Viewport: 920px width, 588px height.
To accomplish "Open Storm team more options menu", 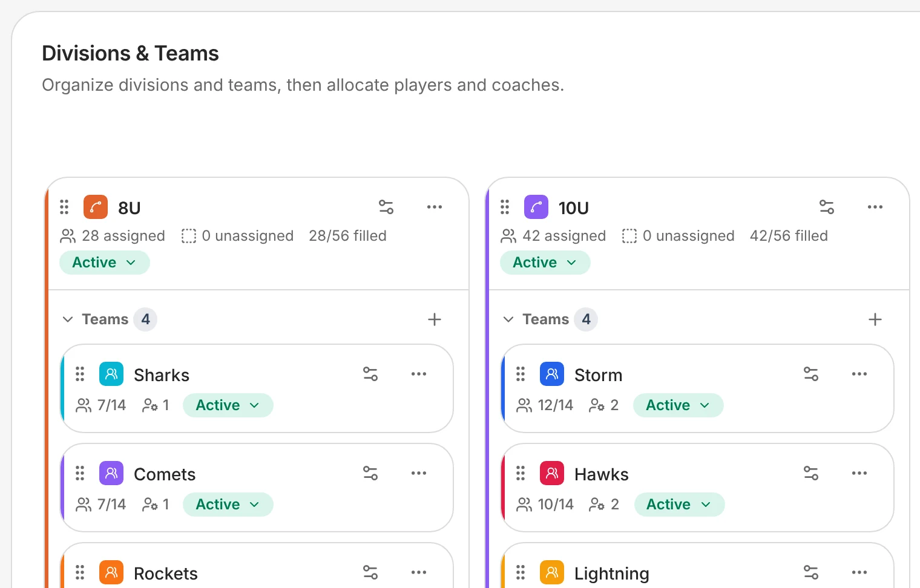I will (859, 374).
